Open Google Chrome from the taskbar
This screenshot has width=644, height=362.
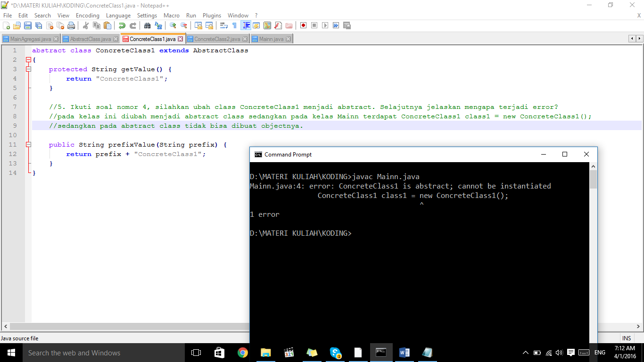pos(242,353)
